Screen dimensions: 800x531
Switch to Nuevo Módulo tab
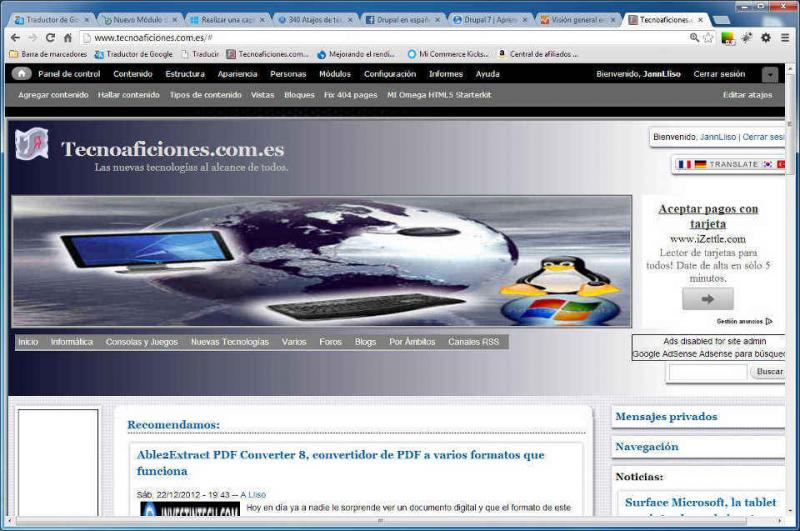tap(138, 20)
